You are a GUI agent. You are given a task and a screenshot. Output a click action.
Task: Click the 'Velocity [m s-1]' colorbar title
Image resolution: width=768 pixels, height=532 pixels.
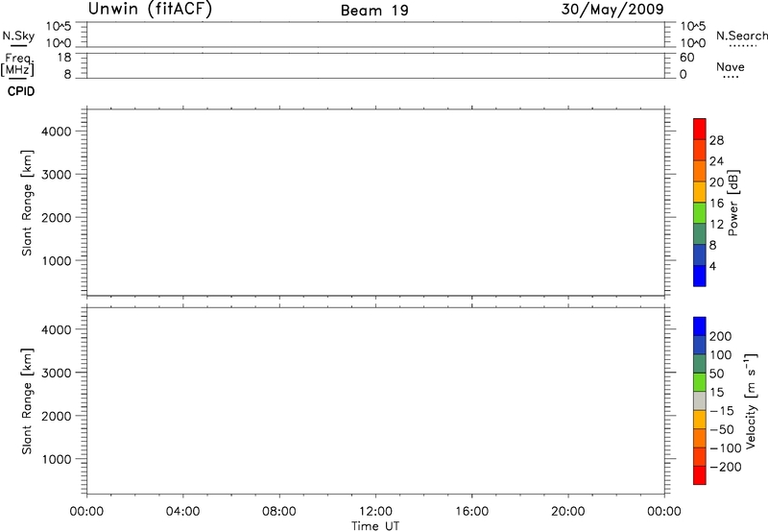coord(751,400)
